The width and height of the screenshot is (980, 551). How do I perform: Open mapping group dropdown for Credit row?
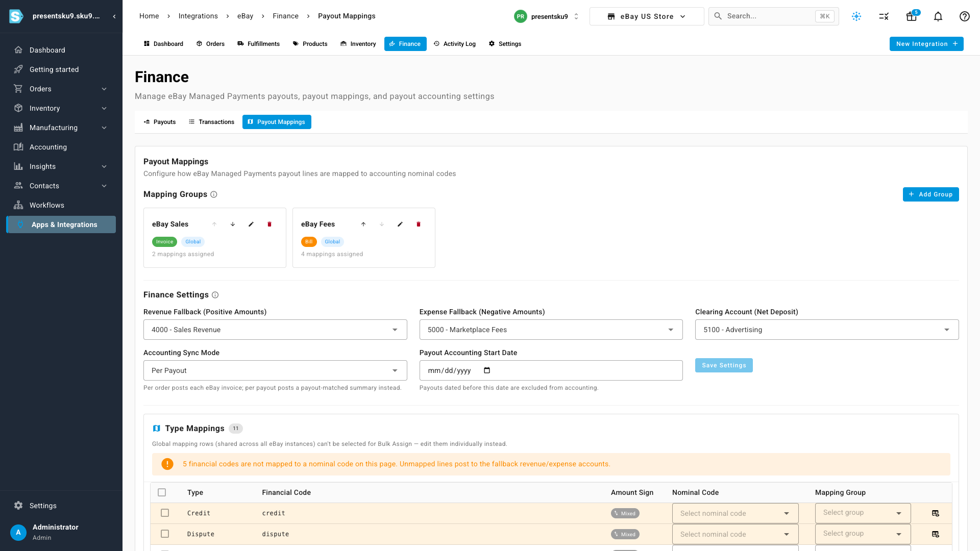tap(863, 513)
